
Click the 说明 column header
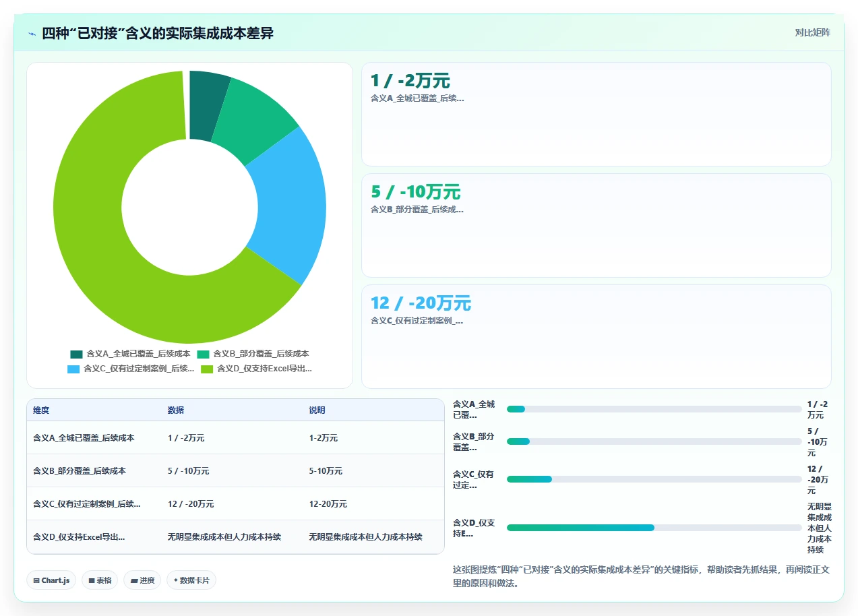click(x=317, y=410)
